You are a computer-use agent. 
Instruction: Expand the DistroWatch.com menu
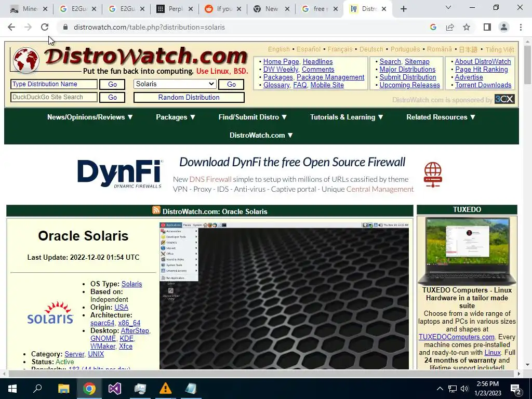pyautogui.click(x=261, y=135)
